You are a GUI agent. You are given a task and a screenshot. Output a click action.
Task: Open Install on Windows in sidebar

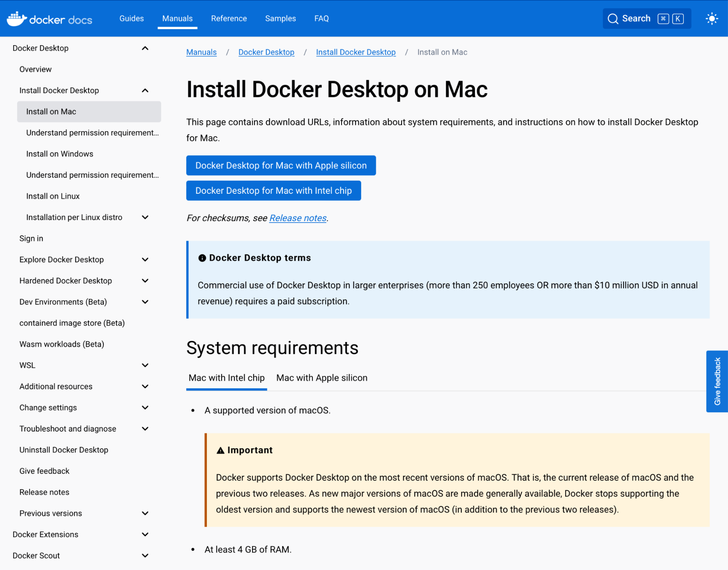click(x=60, y=154)
